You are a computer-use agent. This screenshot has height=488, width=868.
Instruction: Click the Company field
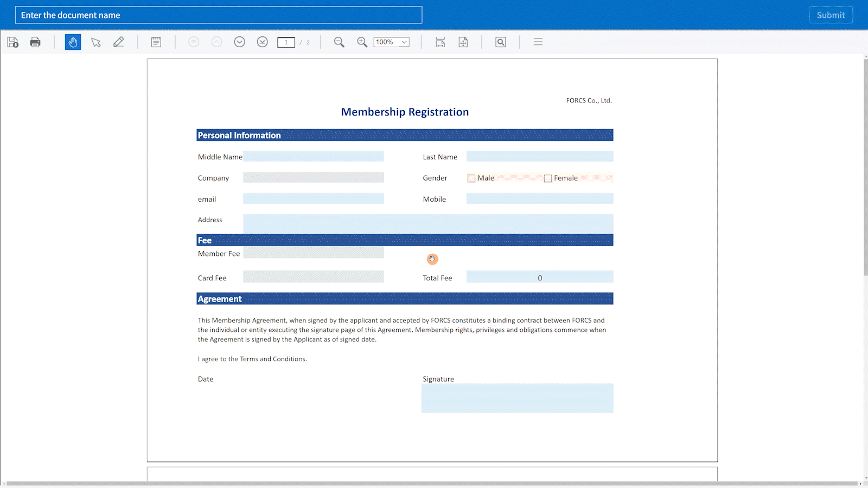coord(314,177)
